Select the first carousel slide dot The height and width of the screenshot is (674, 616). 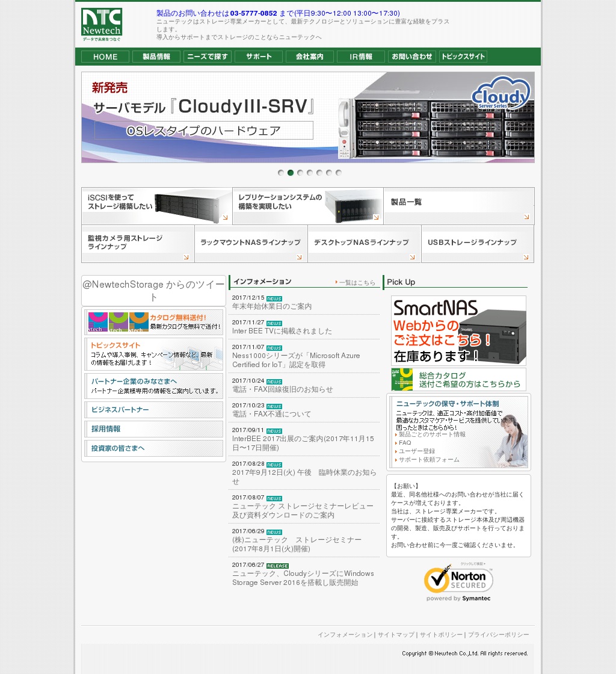click(x=281, y=173)
